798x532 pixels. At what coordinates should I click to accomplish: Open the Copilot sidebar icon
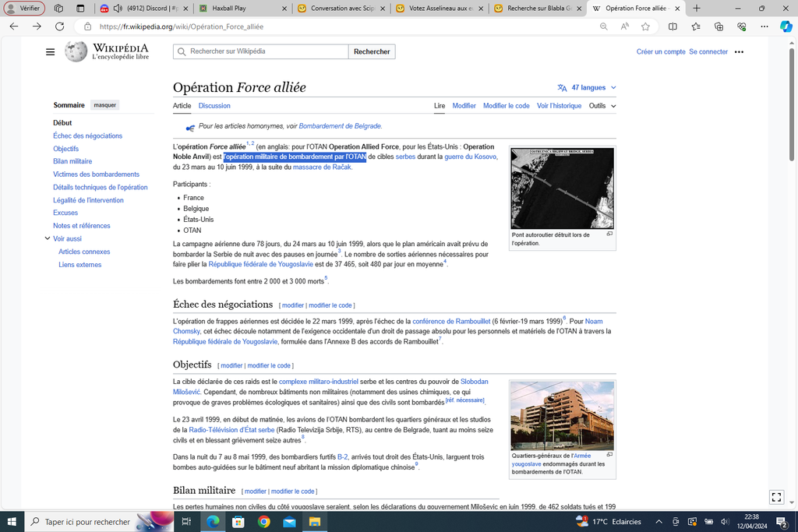786,26
